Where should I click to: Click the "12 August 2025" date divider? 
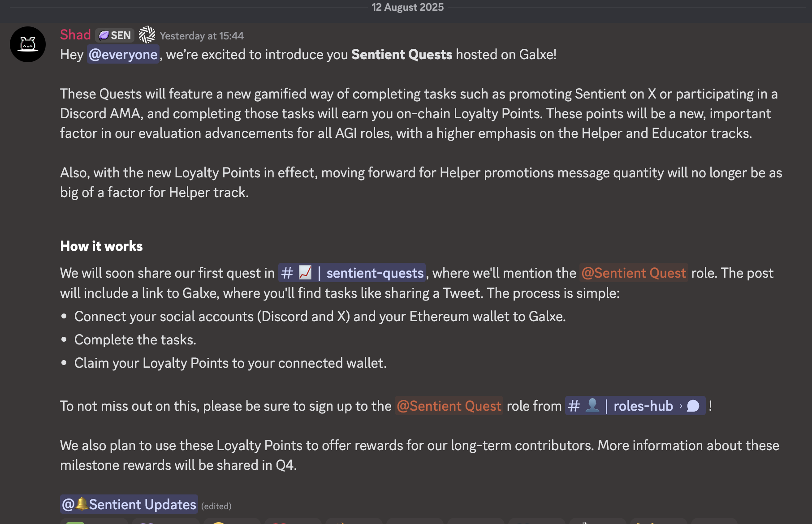click(x=407, y=7)
